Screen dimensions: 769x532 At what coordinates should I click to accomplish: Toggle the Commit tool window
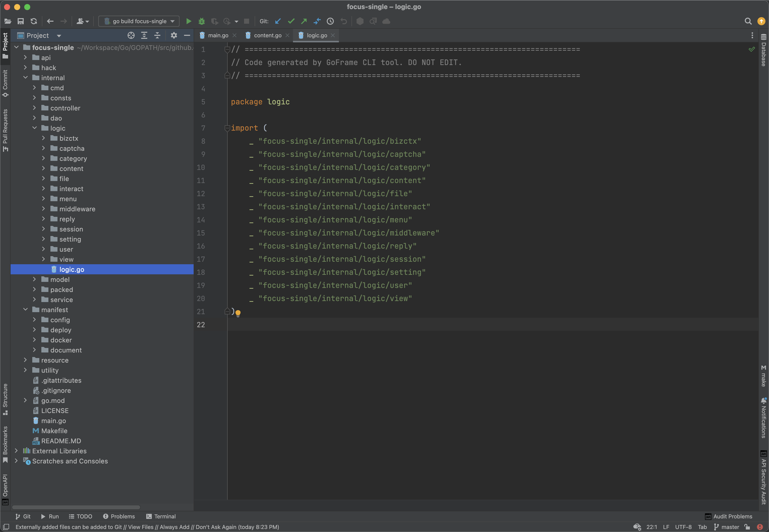[x=5, y=82]
